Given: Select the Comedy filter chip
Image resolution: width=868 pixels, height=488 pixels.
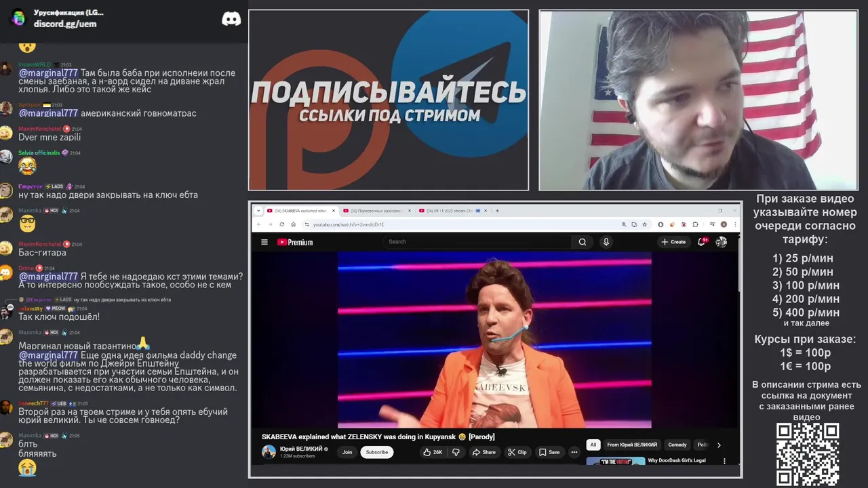Looking at the screenshot, I should point(677,445).
